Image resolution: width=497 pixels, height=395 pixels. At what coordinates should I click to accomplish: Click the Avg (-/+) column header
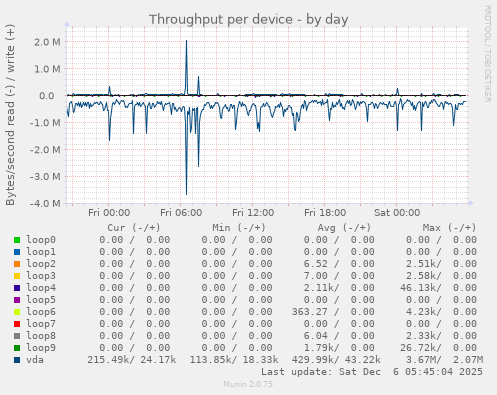click(344, 228)
